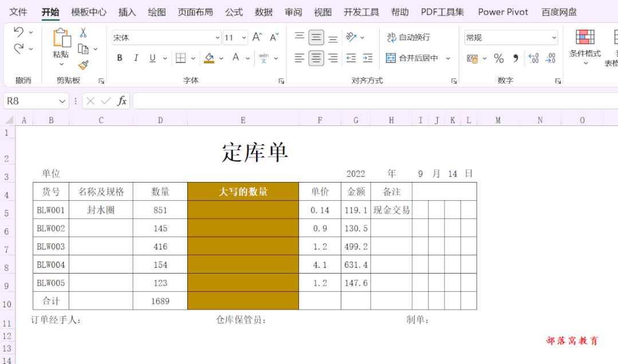The width and height of the screenshot is (618, 364).
Task: Toggle center horizontal alignment
Action: pyautogui.click(x=316, y=58)
